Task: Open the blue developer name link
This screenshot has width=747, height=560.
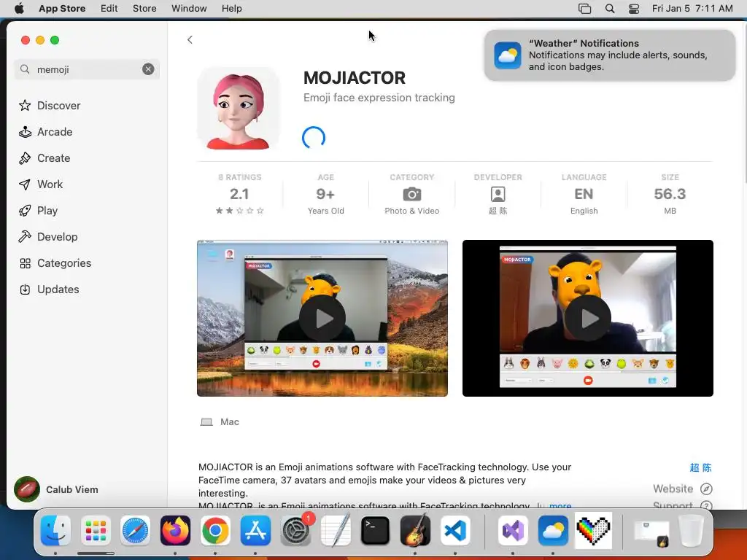Action: (700, 467)
